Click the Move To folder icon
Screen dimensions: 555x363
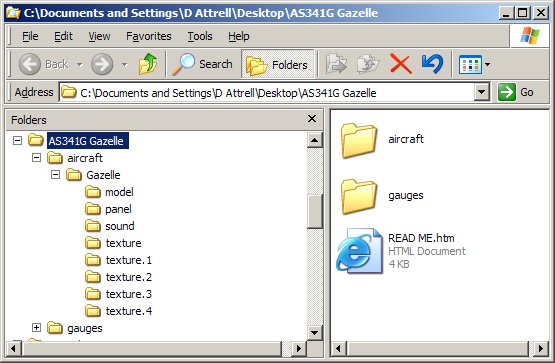point(336,64)
